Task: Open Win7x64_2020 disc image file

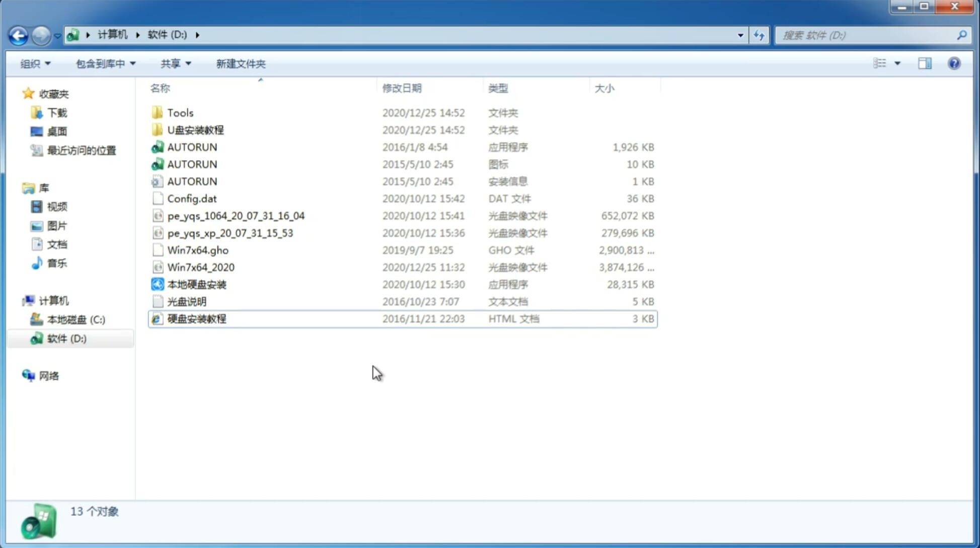Action: click(x=200, y=266)
